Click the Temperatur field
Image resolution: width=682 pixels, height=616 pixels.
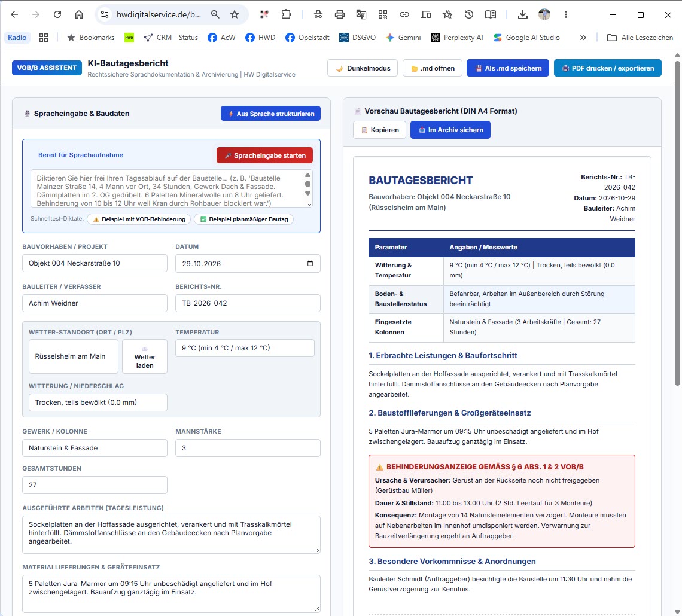coord(245,348)
